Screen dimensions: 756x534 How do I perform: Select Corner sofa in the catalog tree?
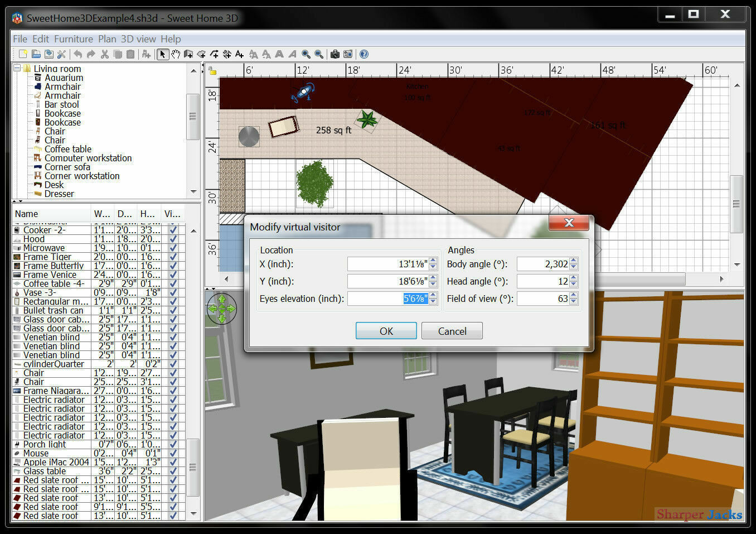pos(67,167)
